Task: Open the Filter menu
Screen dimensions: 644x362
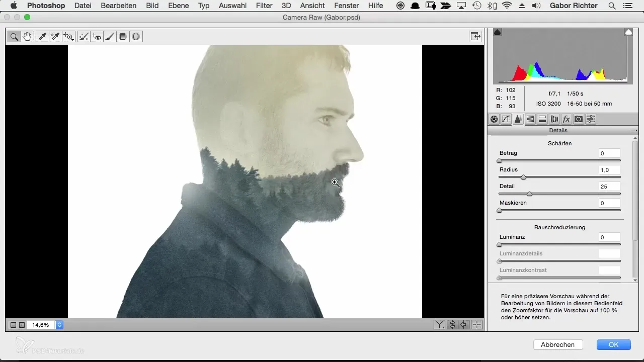Action: coord(264,6)
